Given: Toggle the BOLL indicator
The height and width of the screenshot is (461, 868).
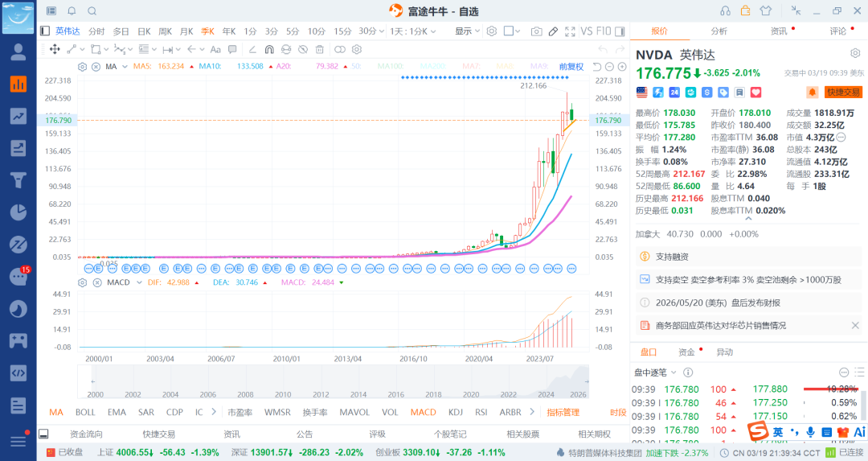Looking at the screenshot, I should coord(85,412).
